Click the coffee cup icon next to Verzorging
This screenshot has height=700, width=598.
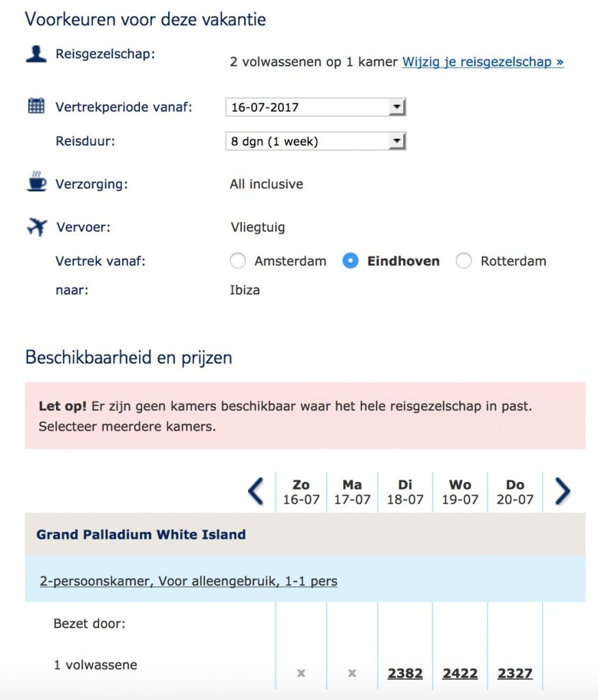pos(38,181)
